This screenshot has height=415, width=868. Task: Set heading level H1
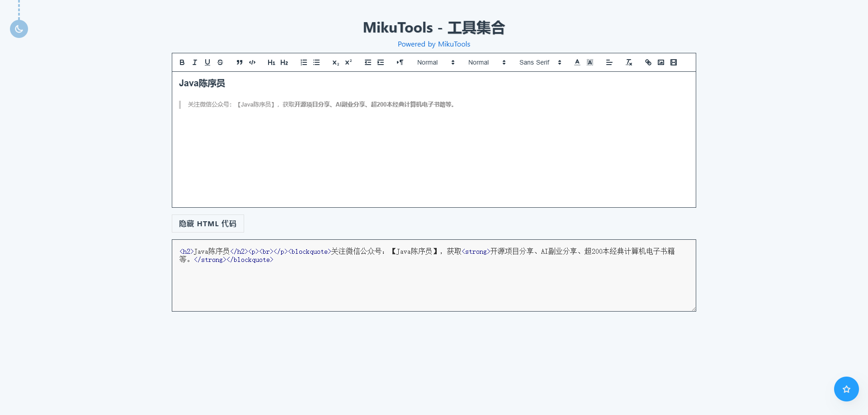click(271, 62)
